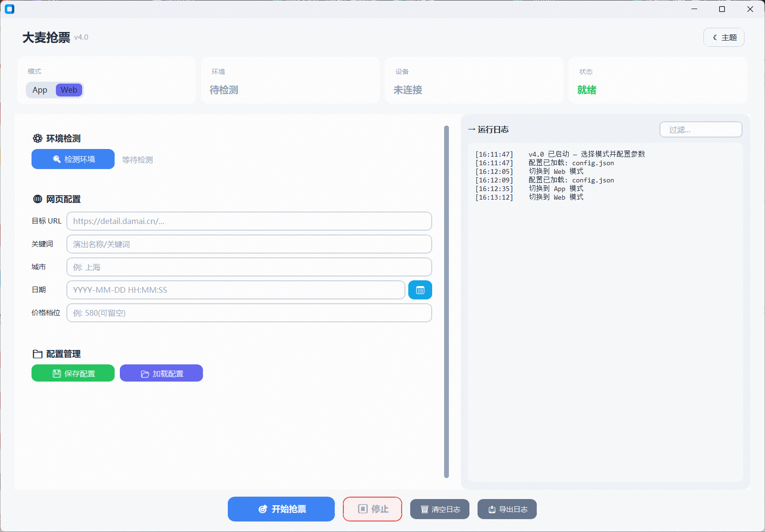Focus the 价格档位 input field

pos(249,313)
